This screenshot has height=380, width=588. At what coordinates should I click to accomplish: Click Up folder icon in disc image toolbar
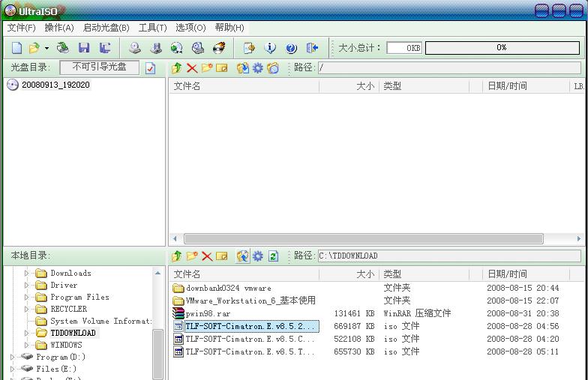(x=177, y=67)
